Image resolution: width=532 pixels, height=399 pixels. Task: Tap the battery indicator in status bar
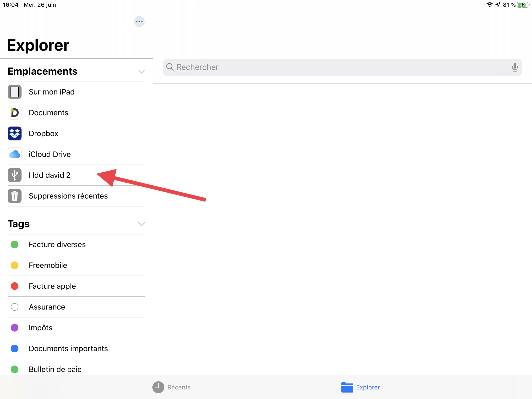click(x=522, y=5)
